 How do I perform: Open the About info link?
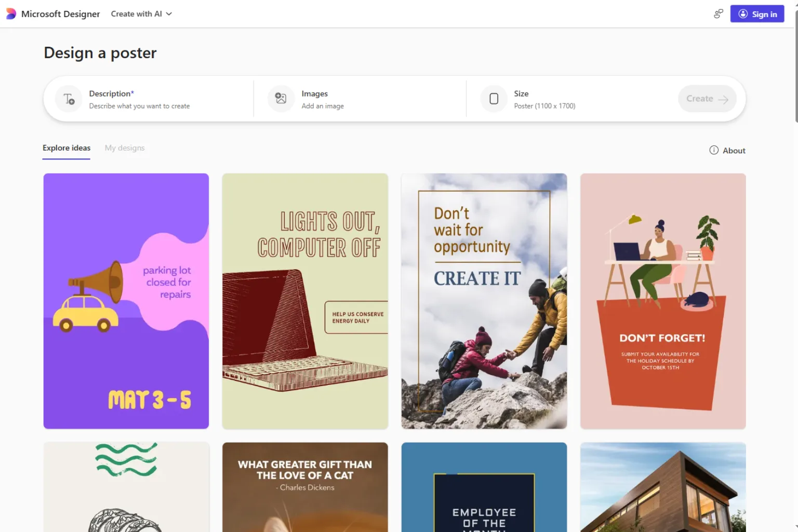[727, 150]
